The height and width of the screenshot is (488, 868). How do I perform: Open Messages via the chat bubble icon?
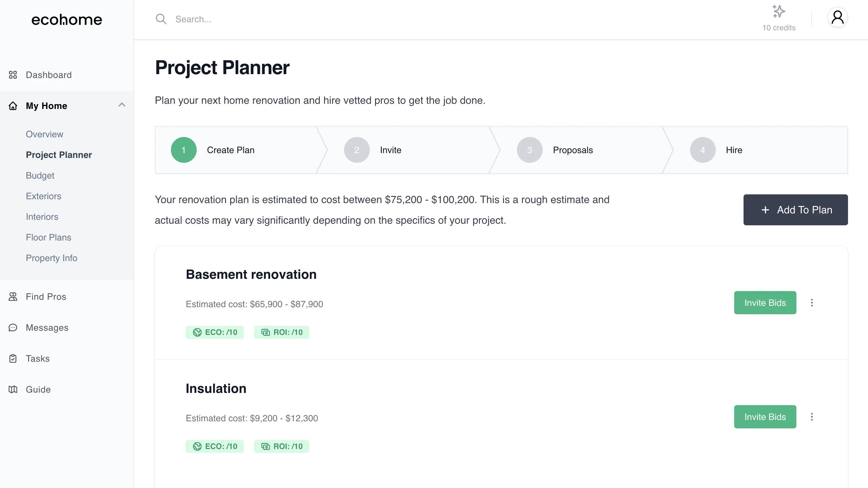tap(13, 327)
